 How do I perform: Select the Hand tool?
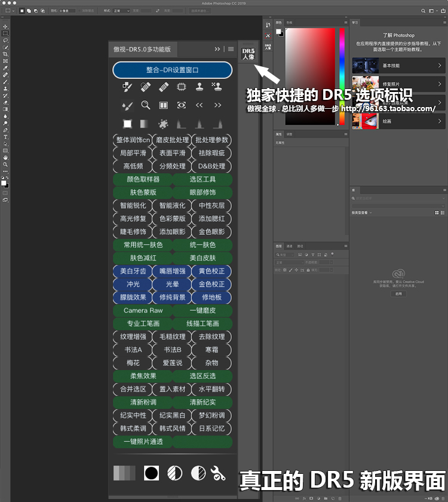[5, 158]
